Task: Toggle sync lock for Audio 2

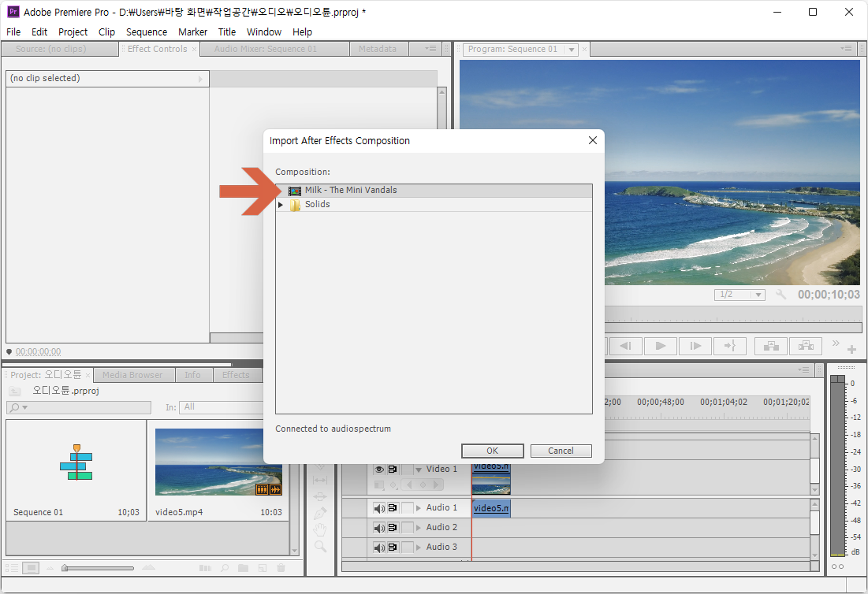Action: click(x=393, y=528)
